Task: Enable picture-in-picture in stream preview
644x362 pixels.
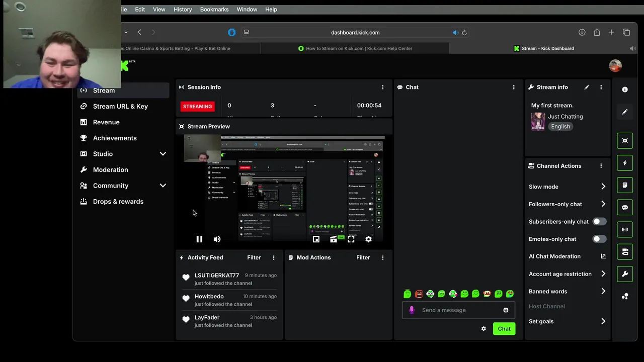Action: click(316, 239)
